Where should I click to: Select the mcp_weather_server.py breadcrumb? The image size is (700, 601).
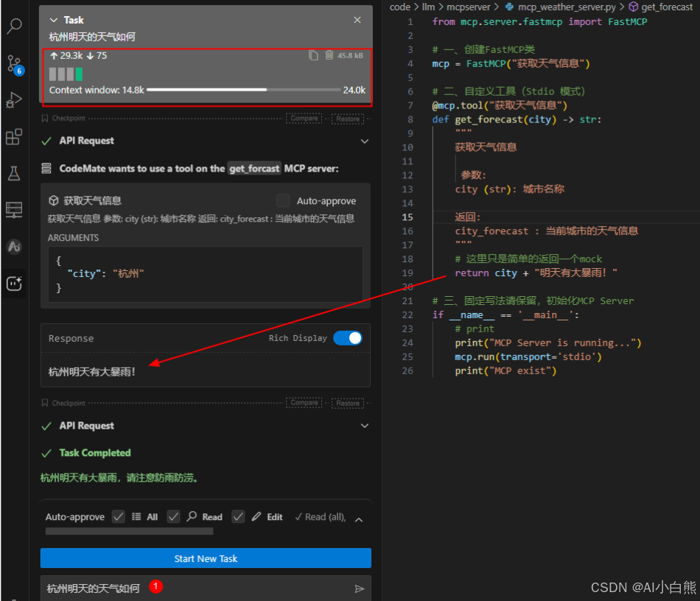(567, 7)
